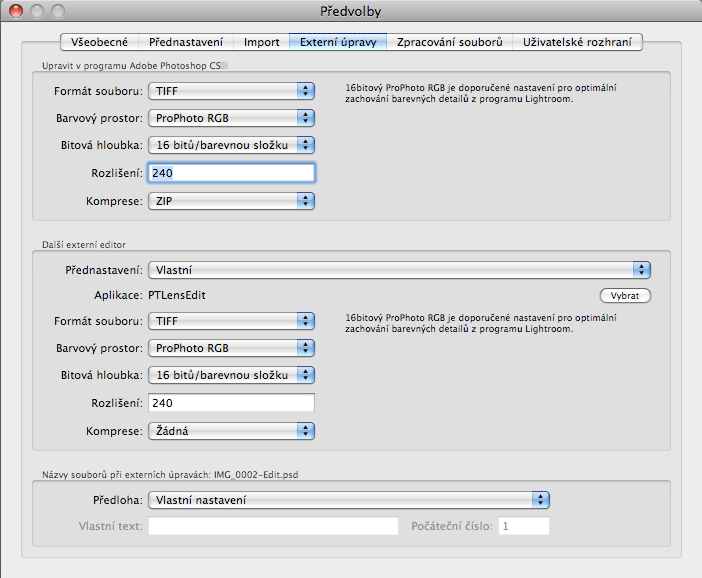
Task: Switch to the Všeobecné tab
Action: [x=99, y=42]
